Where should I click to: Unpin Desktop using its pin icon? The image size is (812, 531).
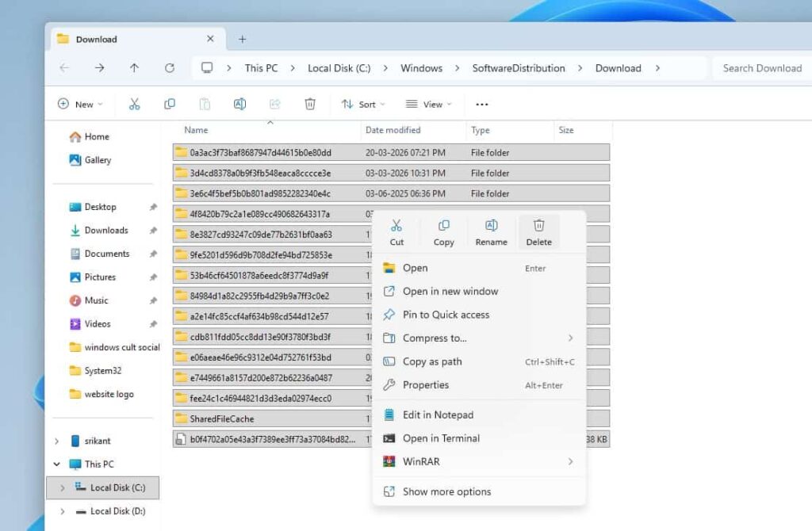153,207
